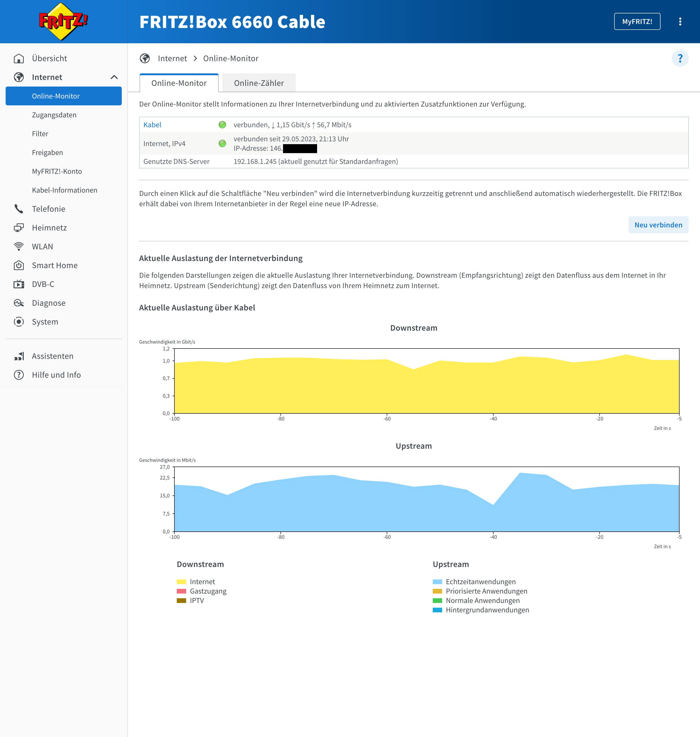
Task: Click the Diagnose pulse icon
Action: tap(19, 303)
